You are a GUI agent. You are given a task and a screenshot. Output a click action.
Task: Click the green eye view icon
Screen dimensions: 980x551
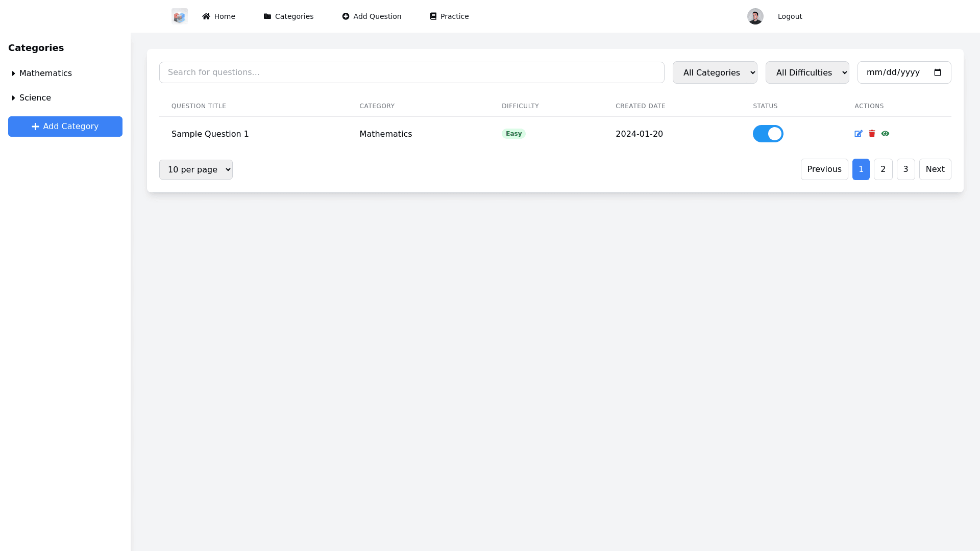885,134
